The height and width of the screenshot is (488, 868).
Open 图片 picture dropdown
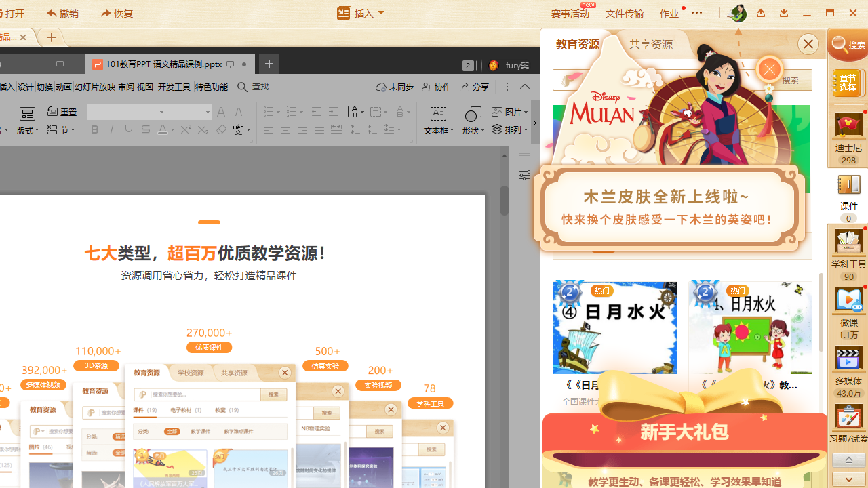510,112
